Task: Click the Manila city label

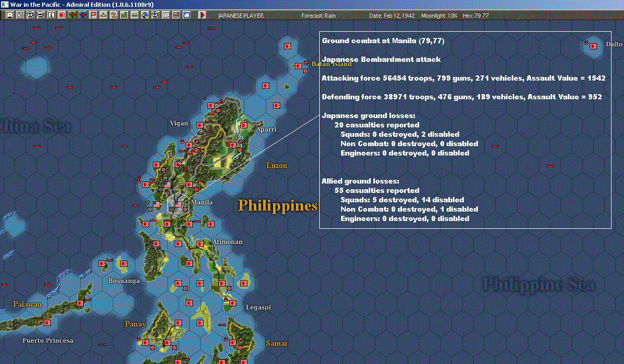Action: [x=202, y=202]
